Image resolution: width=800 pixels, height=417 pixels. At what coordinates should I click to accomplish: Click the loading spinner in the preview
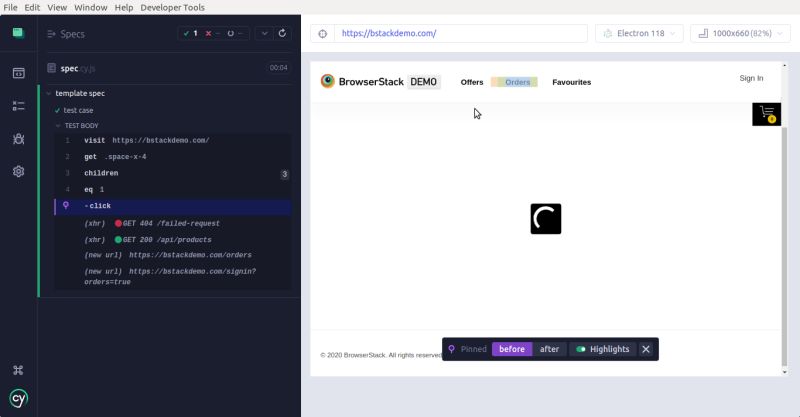(x=546, y=219)
